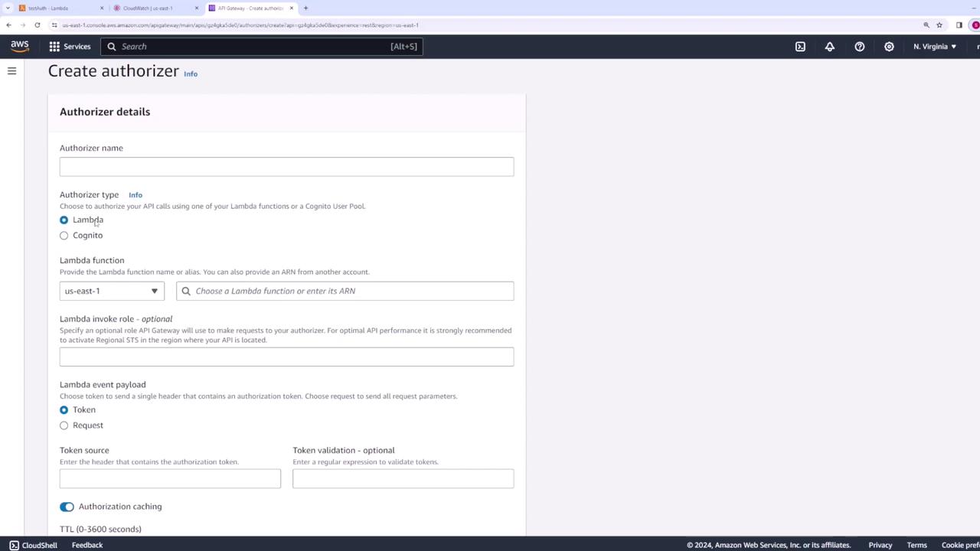Open the AWS home logo

point(20,47)
